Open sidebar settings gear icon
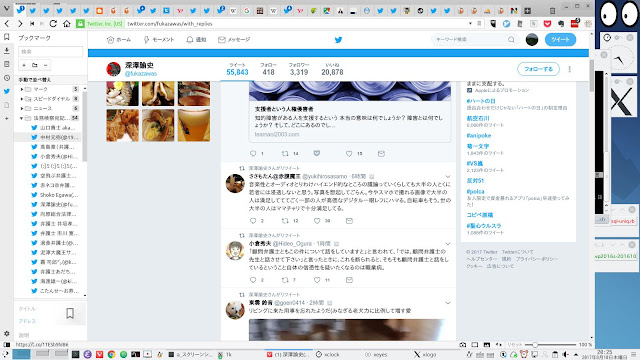 [x=7, y=333]
